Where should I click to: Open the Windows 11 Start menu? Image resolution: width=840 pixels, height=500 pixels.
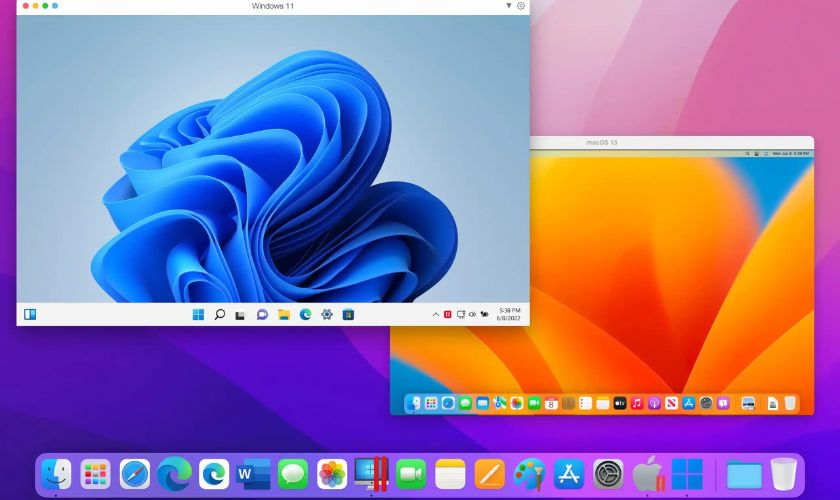tap(198, 315)
